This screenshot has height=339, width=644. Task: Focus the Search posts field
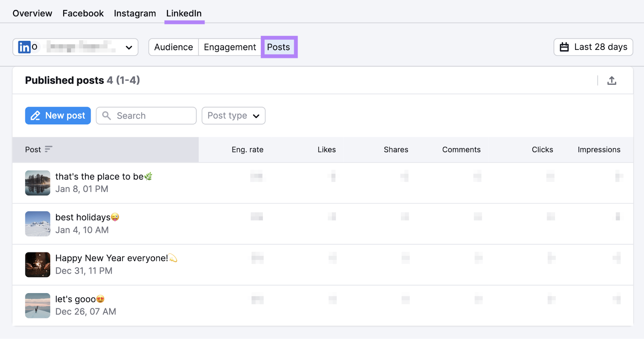tap(146, 116)
